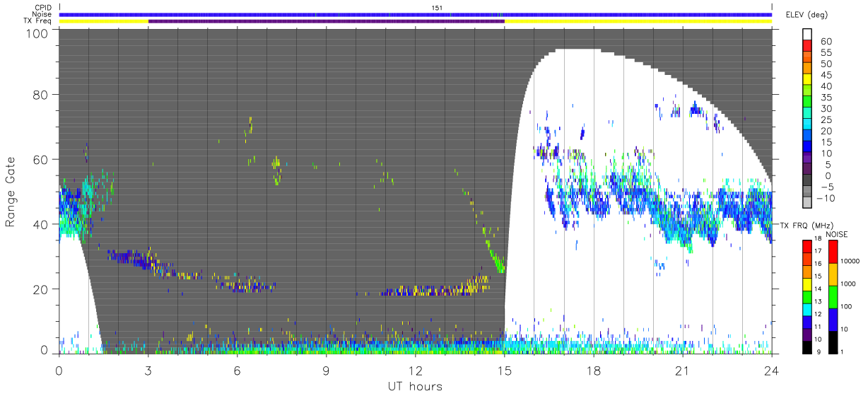The image size is (868, 401).
Task: Click the 35 label on the ELEV colorbar
Action: [825, 98]
